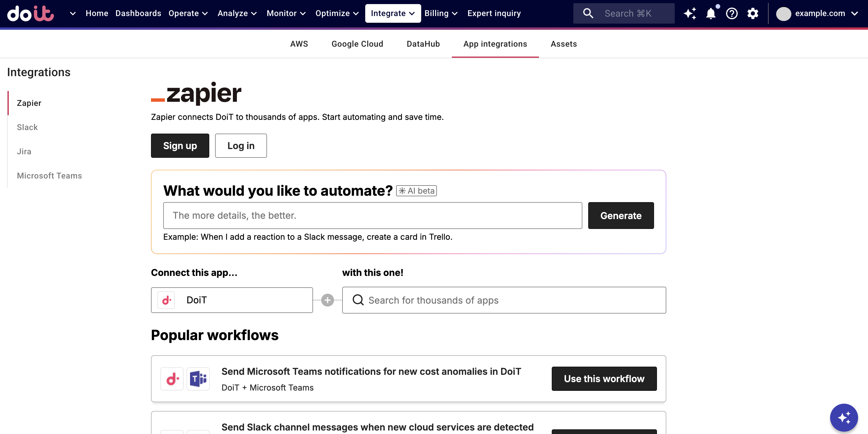Open the Google Cloud tab

[358, 44]
